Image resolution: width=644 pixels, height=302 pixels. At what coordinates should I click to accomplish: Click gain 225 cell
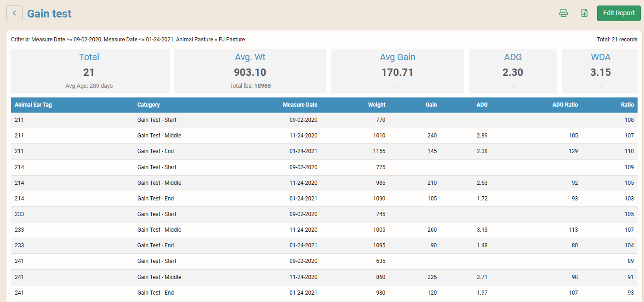point(432,277)
